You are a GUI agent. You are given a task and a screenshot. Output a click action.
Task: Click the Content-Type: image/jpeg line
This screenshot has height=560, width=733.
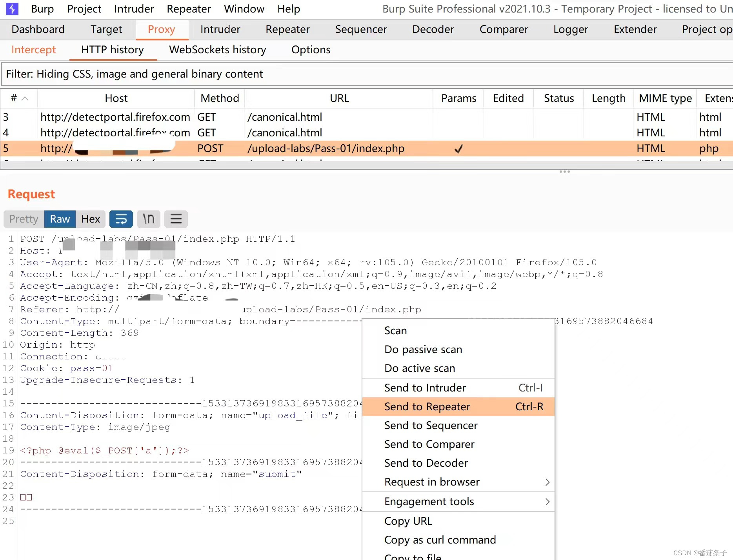[95, 427]
